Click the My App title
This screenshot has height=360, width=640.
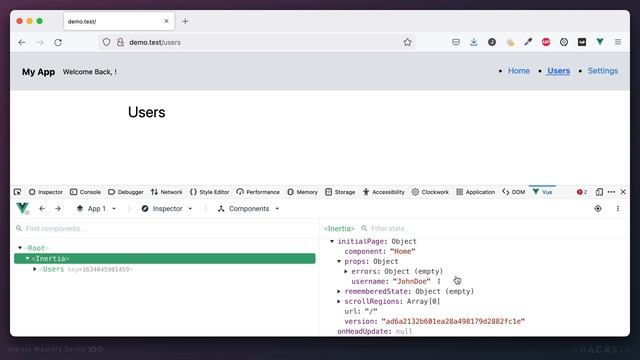pos(38,72)
